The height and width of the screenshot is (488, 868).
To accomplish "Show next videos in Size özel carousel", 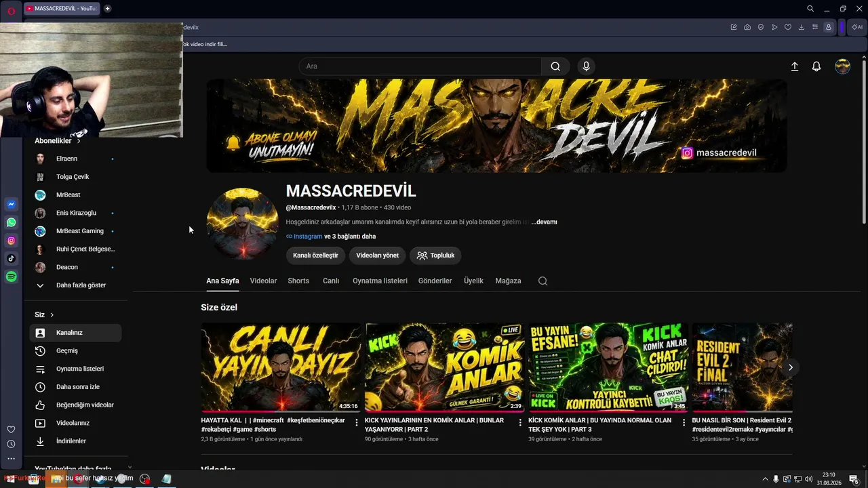I will (x=790, y=367).
